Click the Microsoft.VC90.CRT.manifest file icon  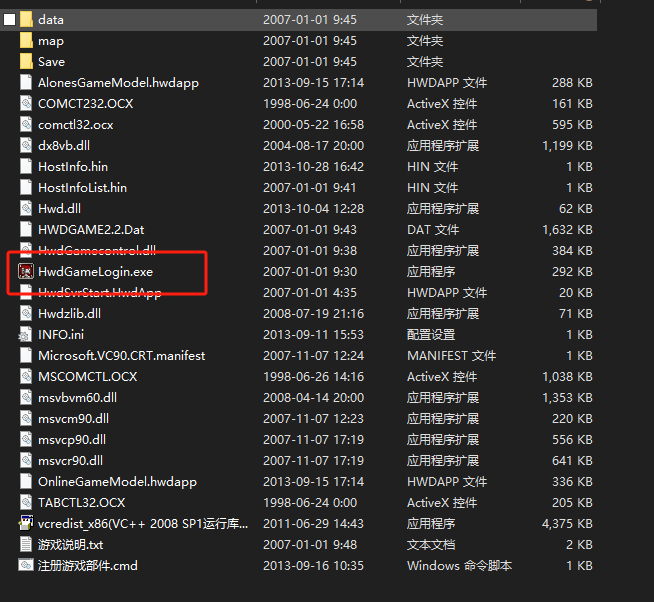tap(26, 355)
